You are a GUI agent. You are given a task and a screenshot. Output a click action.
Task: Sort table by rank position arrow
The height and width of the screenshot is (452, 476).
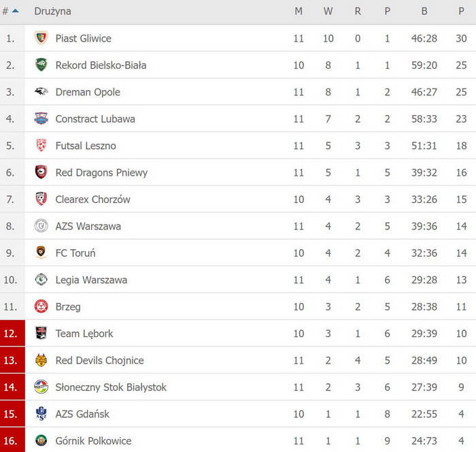coord(15,11)
